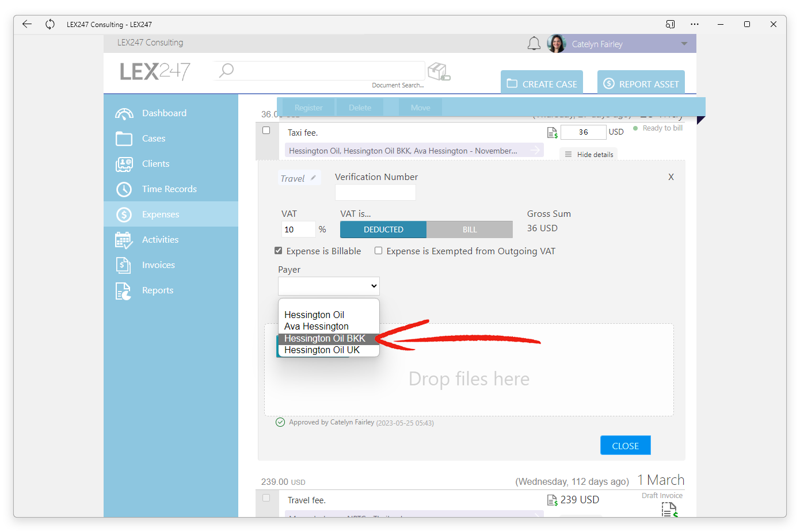Toggle Exempted from Outgoing VAT checkbox

click(x=379, y=251)
